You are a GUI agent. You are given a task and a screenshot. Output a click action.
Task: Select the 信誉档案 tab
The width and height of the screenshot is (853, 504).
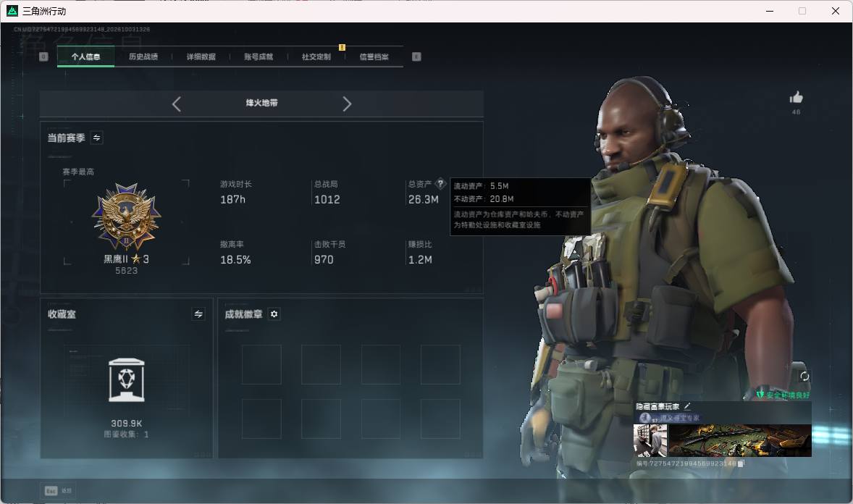(x=374, y=56)
